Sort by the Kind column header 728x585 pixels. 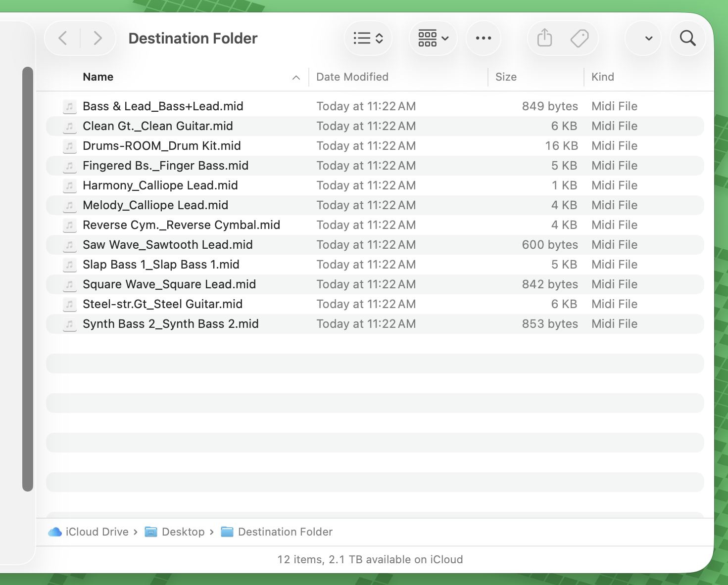coord(602,77)
